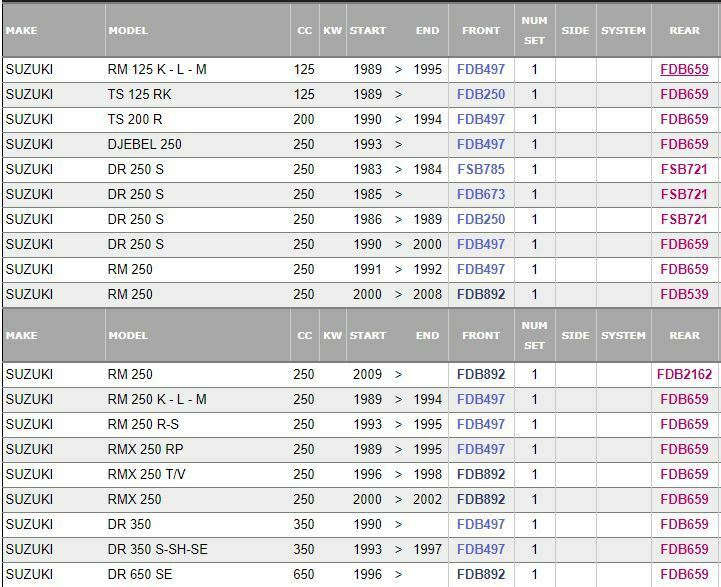The height and width of the screenshot is (587, 721).
Task: Open front pad FDB497 for RM 250 R-S
Action: pos(481,424)
